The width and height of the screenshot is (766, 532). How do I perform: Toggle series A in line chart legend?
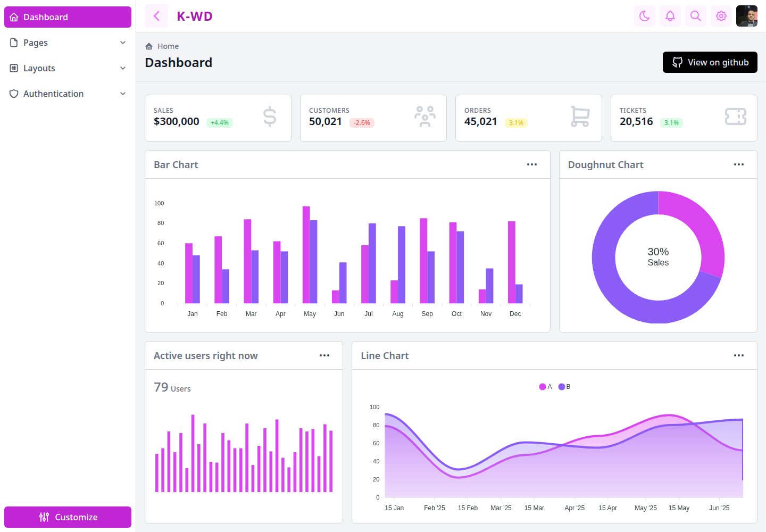(x=546, y=387)
